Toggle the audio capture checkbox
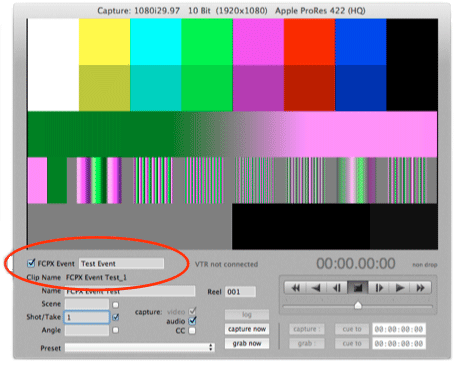 point(192,321)
